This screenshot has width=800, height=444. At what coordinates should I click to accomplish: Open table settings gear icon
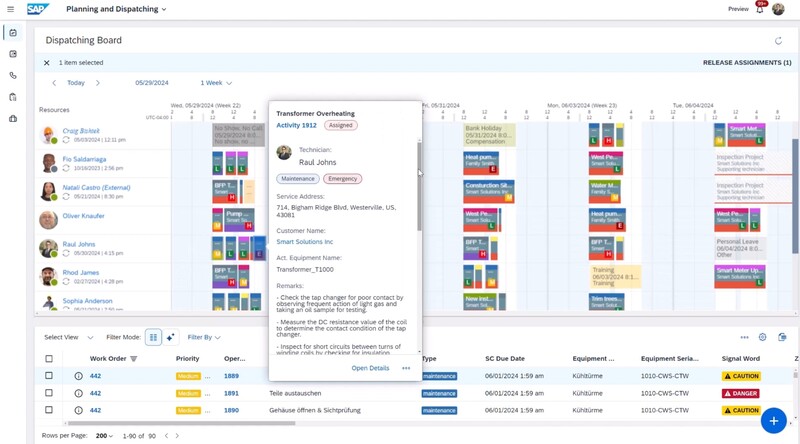[x=763, y=338]
